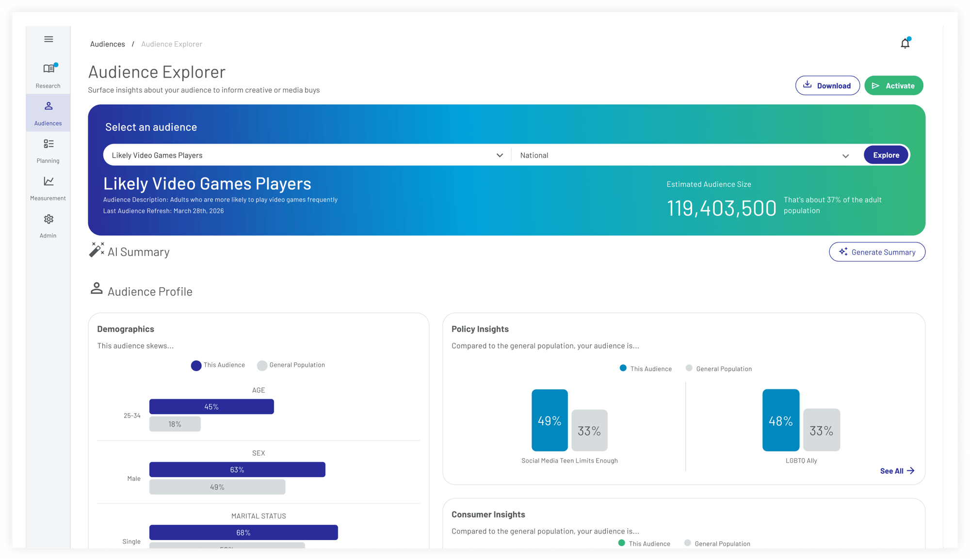This screenshot has width=970, height=560.
Task: Click the Consumer Insights General Population legend dot
Action: point(687,543)
